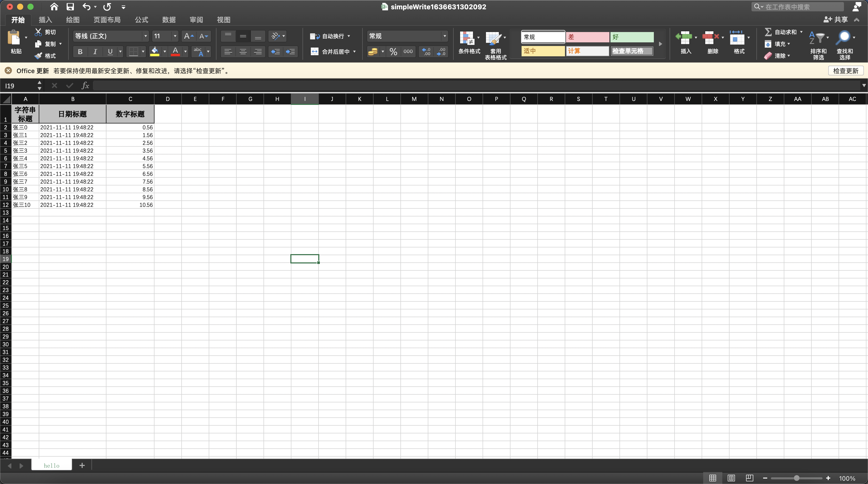Click the percent style icon
This screenshot has width=868, height=484.
393,52
